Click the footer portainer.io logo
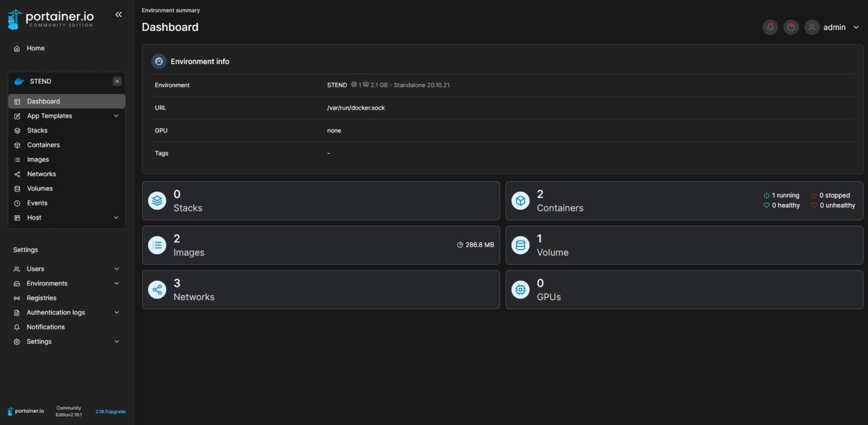 pos(26,411)
